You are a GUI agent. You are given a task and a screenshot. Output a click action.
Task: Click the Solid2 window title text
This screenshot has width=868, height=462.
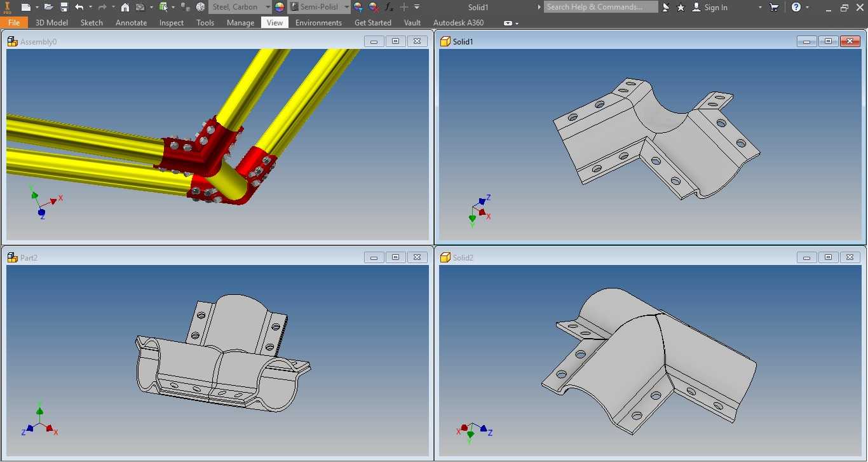click(x=463, y=257)
